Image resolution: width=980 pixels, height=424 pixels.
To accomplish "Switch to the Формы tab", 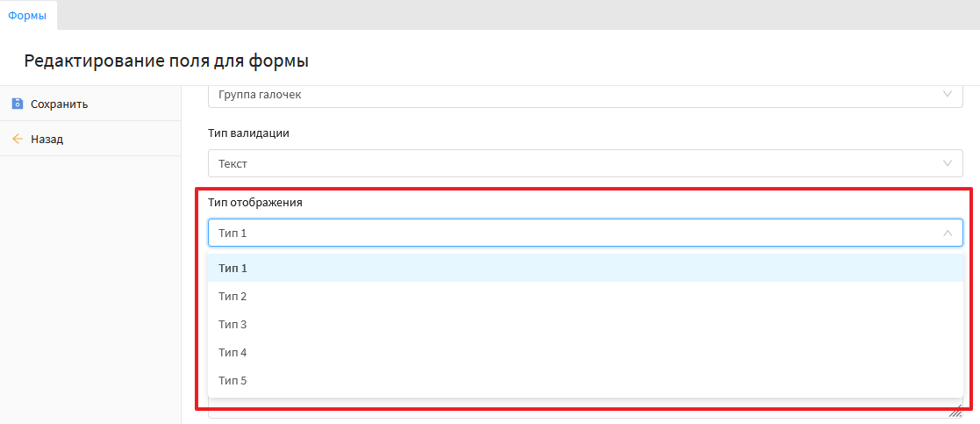I will point(27,15).
